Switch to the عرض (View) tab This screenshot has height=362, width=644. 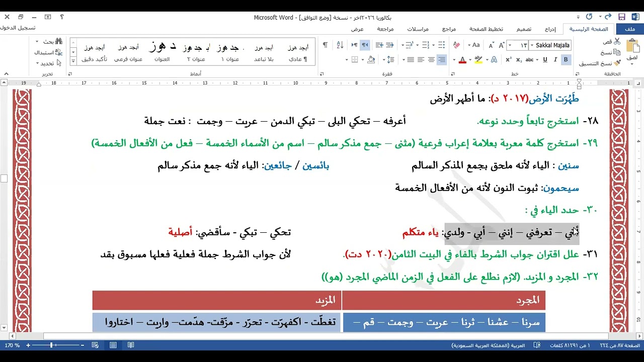357,29
